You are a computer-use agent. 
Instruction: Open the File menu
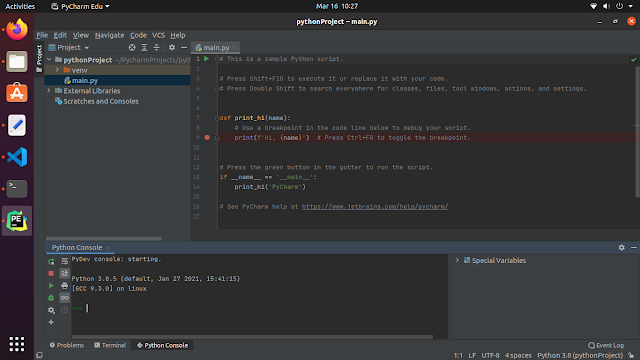42,35
